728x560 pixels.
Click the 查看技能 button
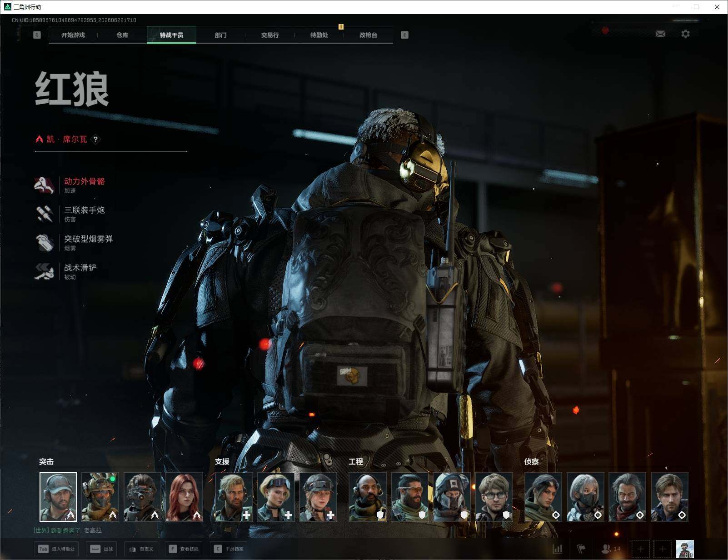click(184, 549)
